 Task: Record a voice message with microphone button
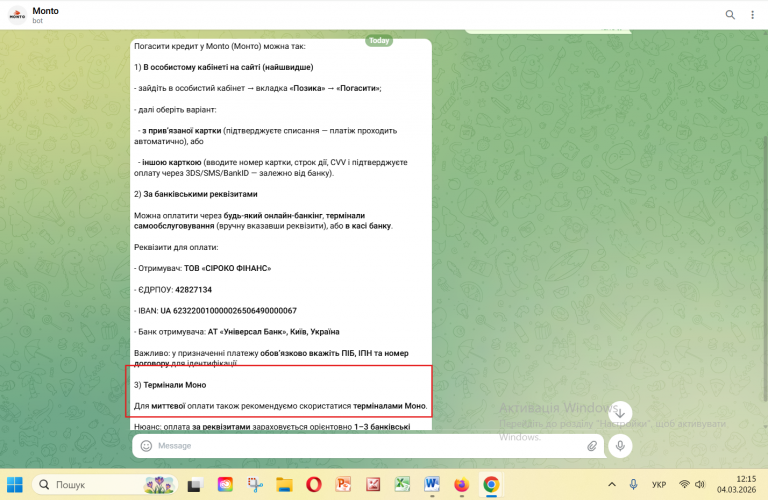pos(620,446)
